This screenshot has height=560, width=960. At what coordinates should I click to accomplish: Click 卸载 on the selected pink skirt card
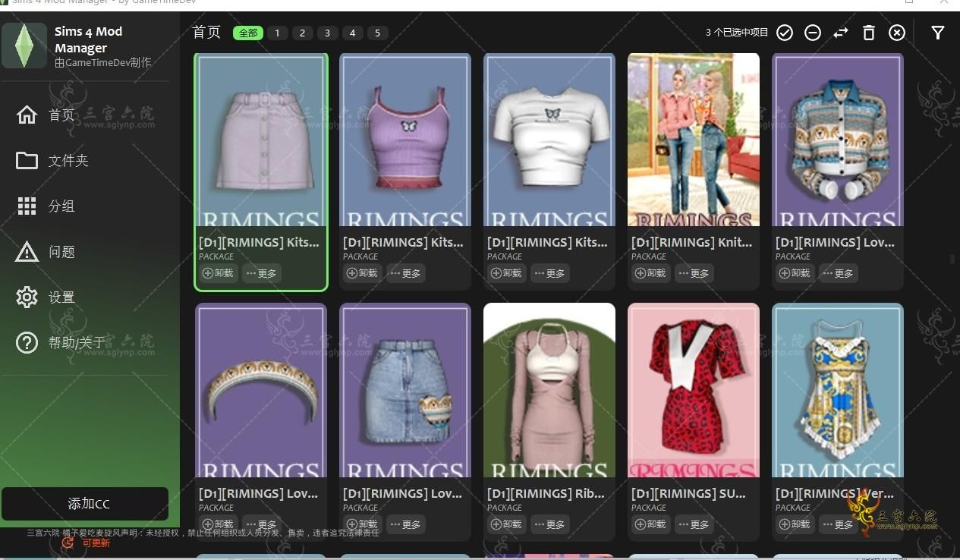tap(219, 273)
